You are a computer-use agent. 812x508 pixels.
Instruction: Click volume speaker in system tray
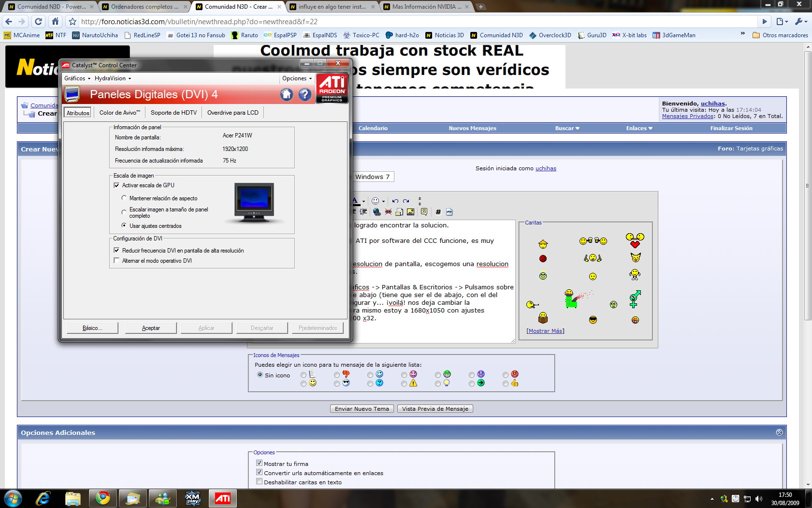pyautogui.click(x=759, y=499)
